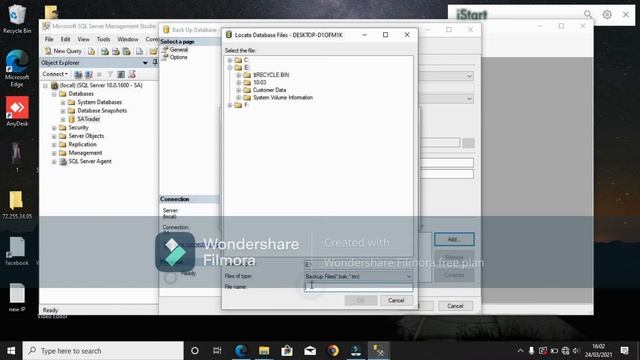Click the (local) SQL Server node icon
The width and height of the screenshot is (640, 360).
(x=54, y=85)
